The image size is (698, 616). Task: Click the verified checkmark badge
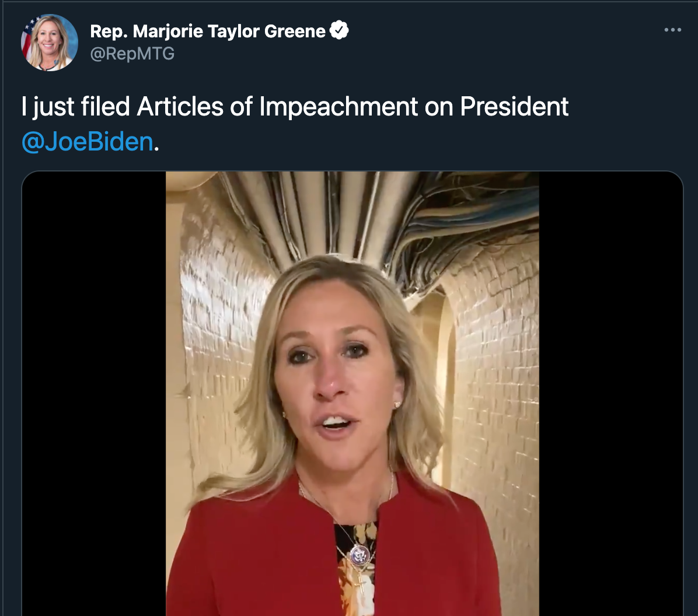(x=339, y=30)
